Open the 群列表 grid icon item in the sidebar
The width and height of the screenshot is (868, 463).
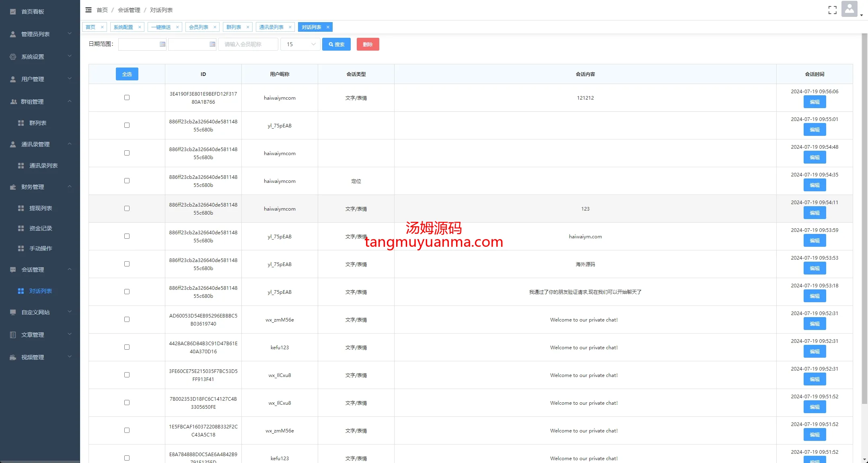21,123
